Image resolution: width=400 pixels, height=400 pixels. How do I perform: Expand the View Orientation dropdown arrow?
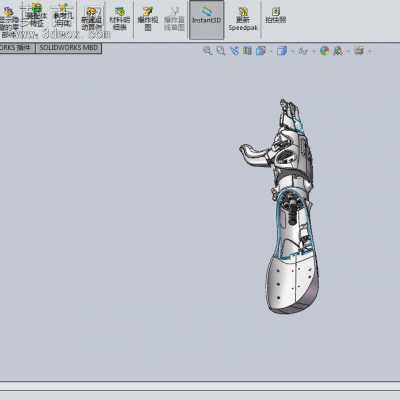pos(271,52)
